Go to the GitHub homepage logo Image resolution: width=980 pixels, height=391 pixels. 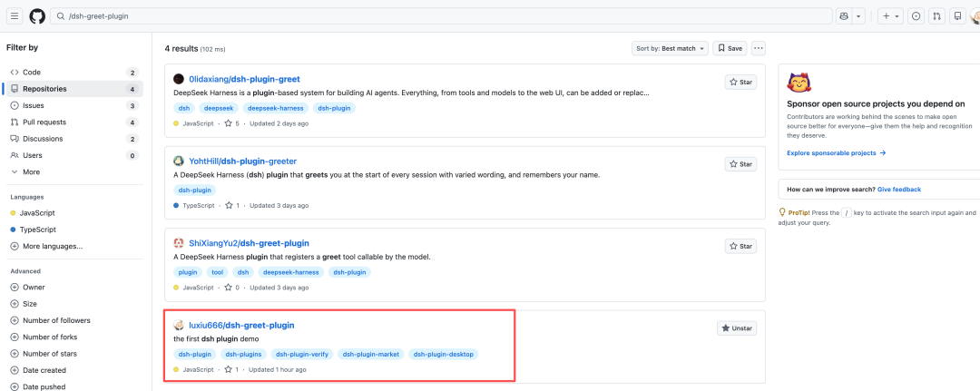37,16
